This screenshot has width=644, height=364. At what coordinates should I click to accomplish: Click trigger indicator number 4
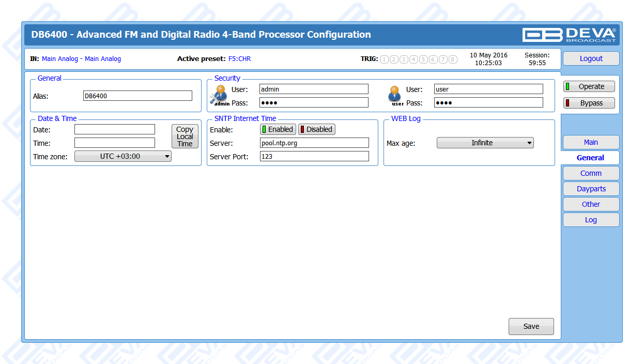413,59
